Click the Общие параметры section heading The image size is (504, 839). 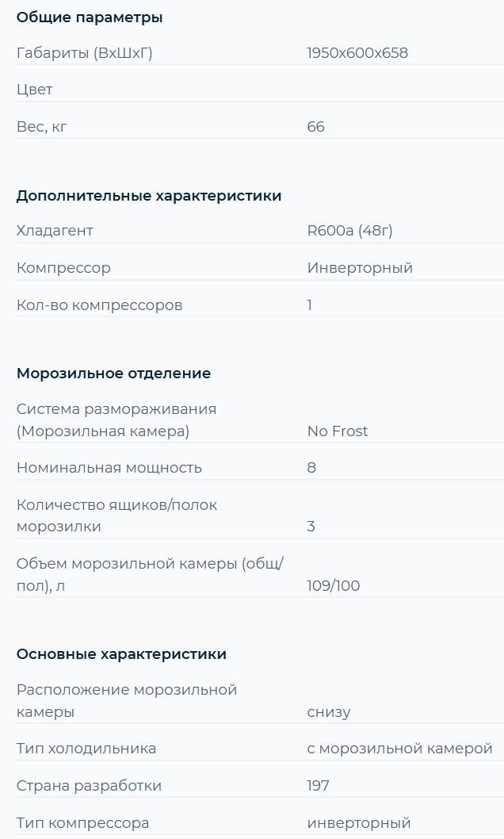(90, 17)
